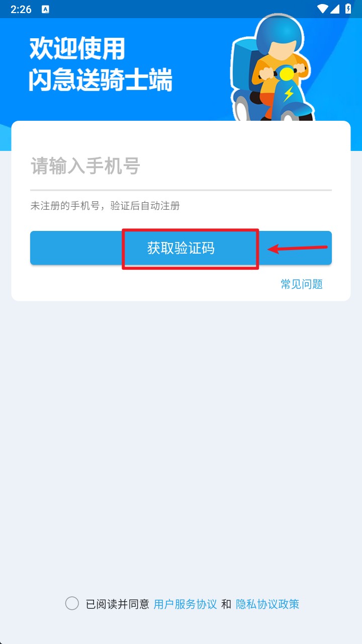Viewport: 362px width, 644px height.
Task: Tap the 闪急送骑士端 title text
Action: coord(101,80)
